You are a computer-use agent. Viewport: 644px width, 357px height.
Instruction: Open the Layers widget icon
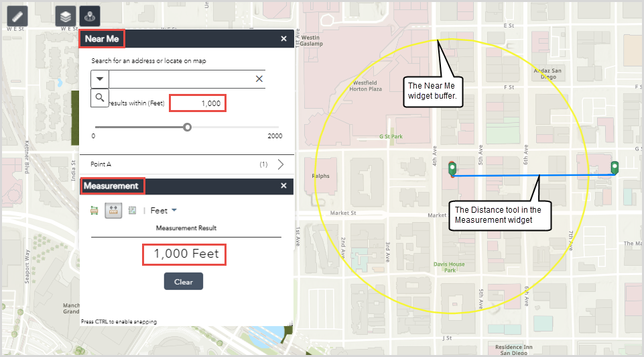pos(66,16)
